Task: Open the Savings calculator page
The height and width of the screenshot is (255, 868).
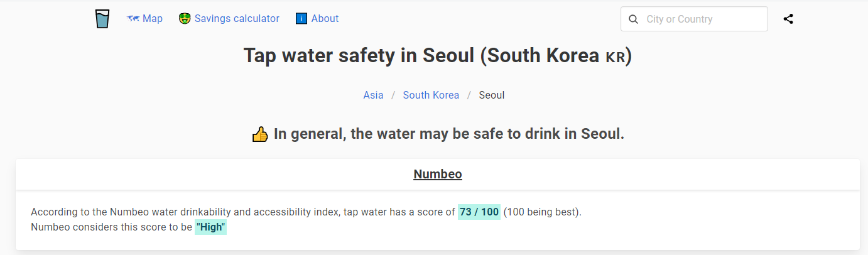Action: click(x=237, y=19)
